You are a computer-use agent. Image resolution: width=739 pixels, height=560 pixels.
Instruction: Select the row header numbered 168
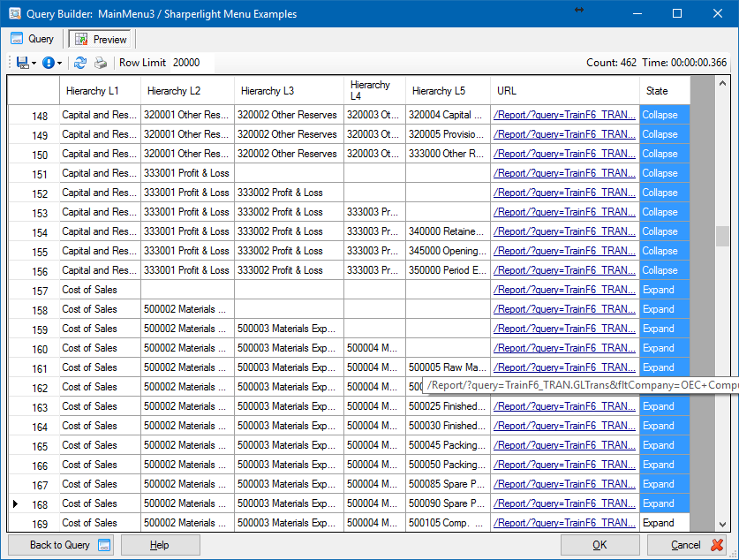click(x=34, y=503)
